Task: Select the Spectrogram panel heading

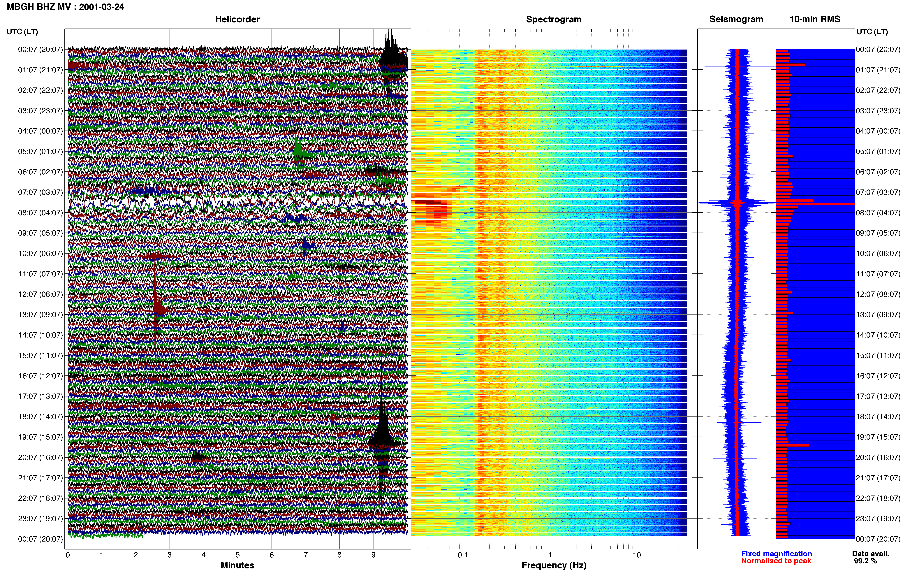Action: [x=554, y=19]
